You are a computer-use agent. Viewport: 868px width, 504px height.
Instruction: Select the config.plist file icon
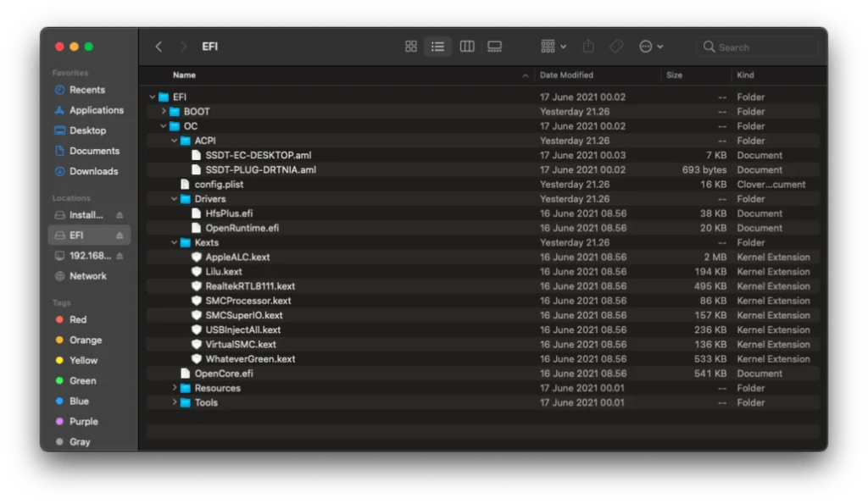point(185,184)
